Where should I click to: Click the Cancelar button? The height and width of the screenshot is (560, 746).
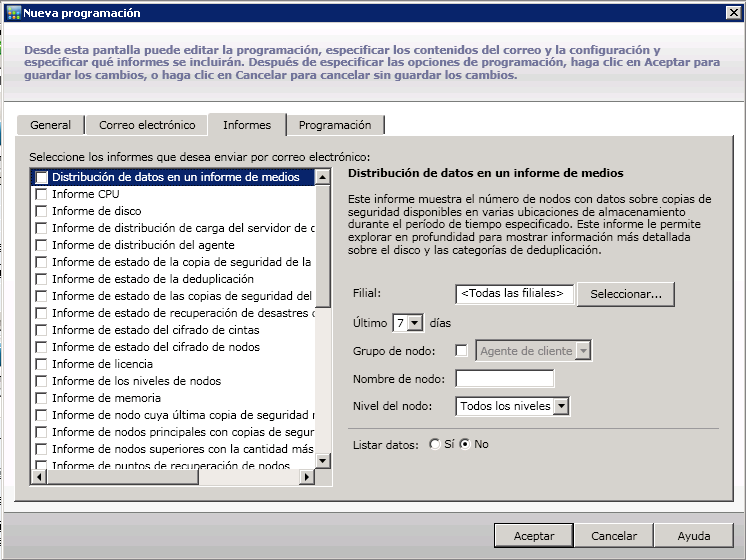point(614,536)
